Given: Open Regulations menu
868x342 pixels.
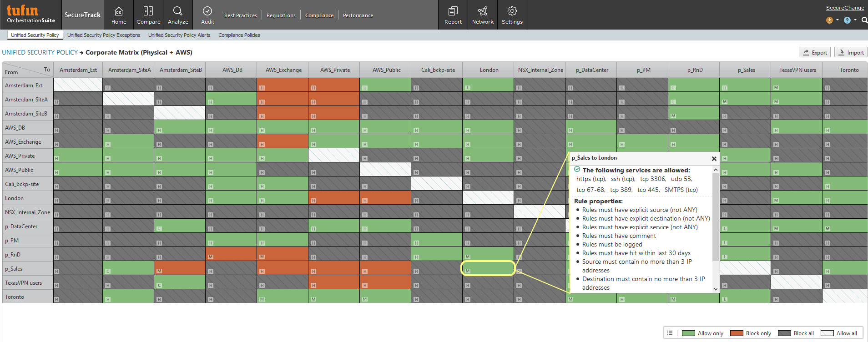Looking at the screenshot, I should tap(281, 15).
